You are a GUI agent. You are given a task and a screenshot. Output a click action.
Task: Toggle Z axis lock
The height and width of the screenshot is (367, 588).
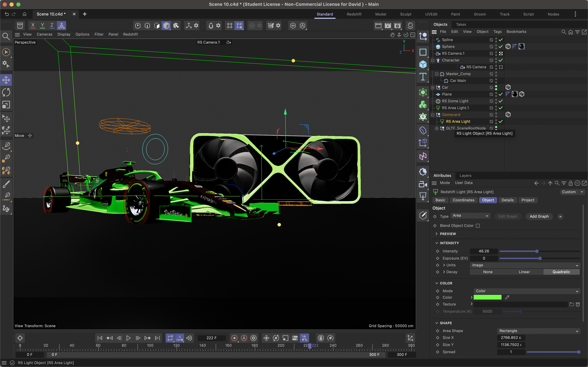tap(52, 25)
